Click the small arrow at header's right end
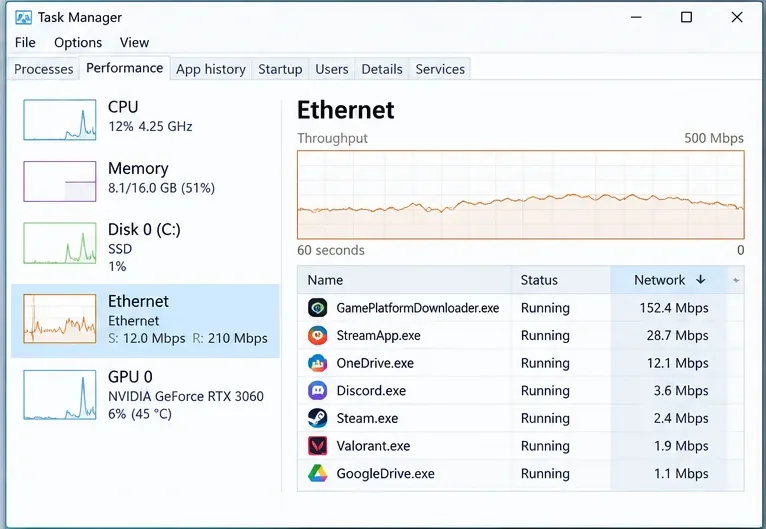Viewport: 766px width, 529px height. pyautogui.click(x=736, y=280)
